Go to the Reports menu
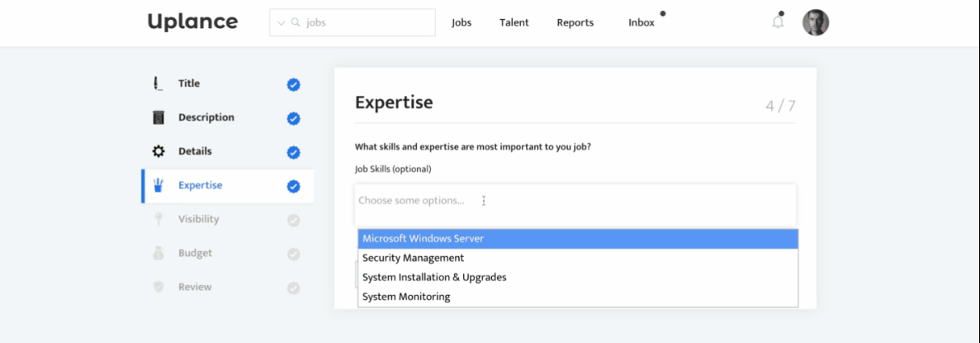Image resolution: width=980 pixels, height=343 pixels. [x=575, y=22]
